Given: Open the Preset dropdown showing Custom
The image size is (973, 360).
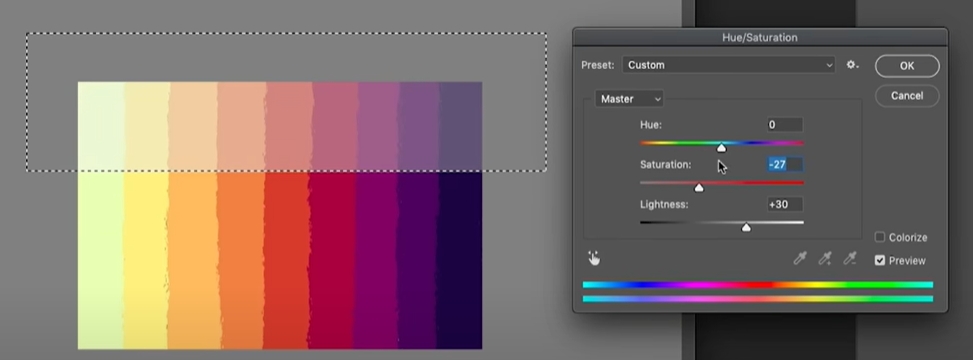Looking at the screenshot, I should 729,65.
